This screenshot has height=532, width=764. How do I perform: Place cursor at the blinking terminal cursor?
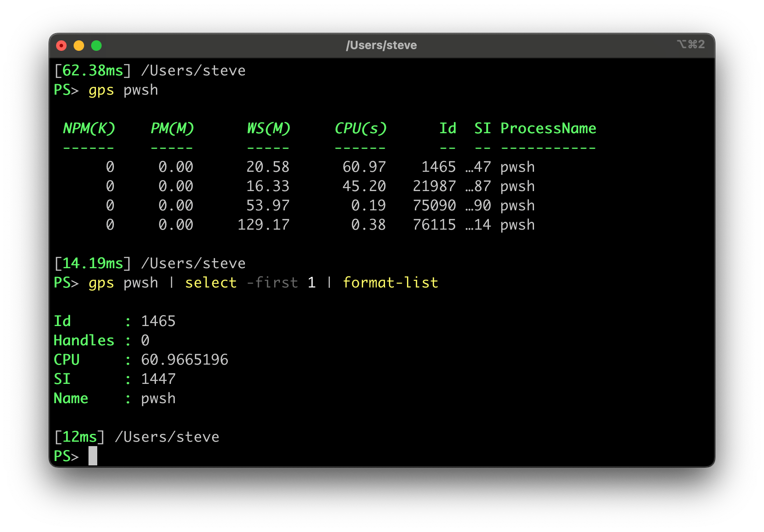[93, 455]
